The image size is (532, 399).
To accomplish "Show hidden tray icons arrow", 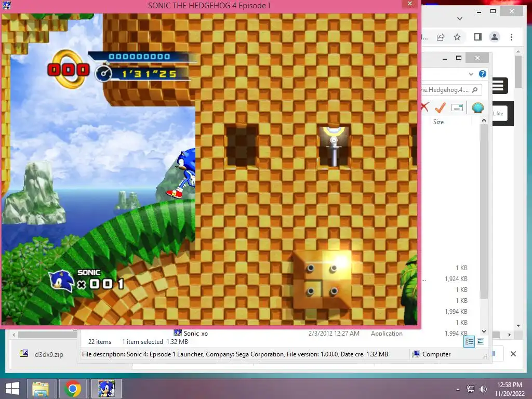I will click(x=458, y=389).
